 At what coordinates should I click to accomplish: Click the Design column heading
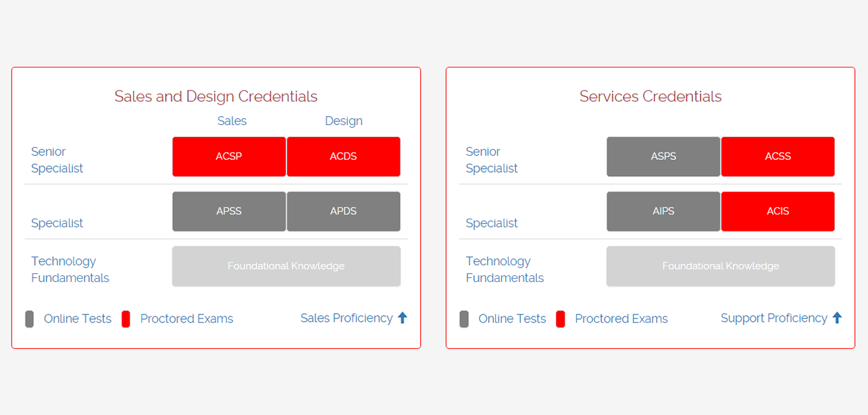[x=344, y=121]
